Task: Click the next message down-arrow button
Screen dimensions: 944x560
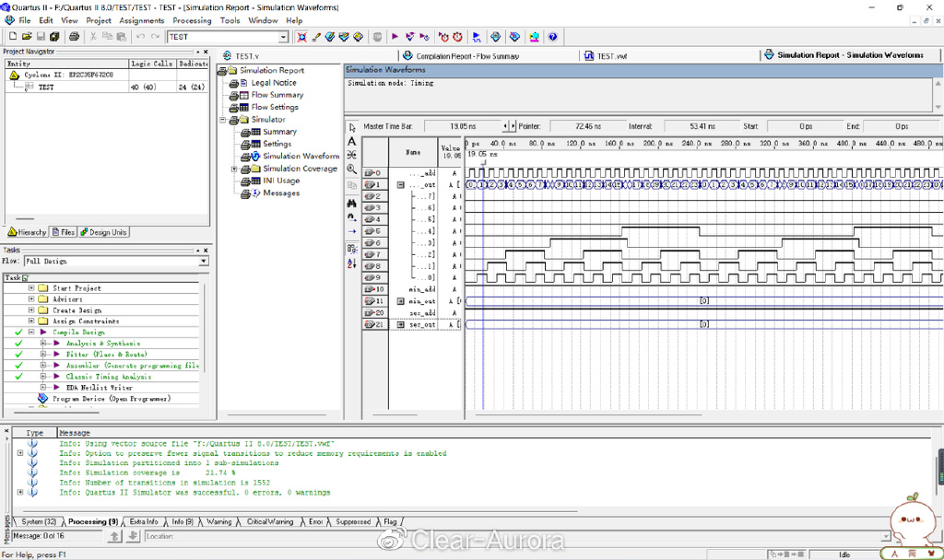Action: tap(134, 536)
